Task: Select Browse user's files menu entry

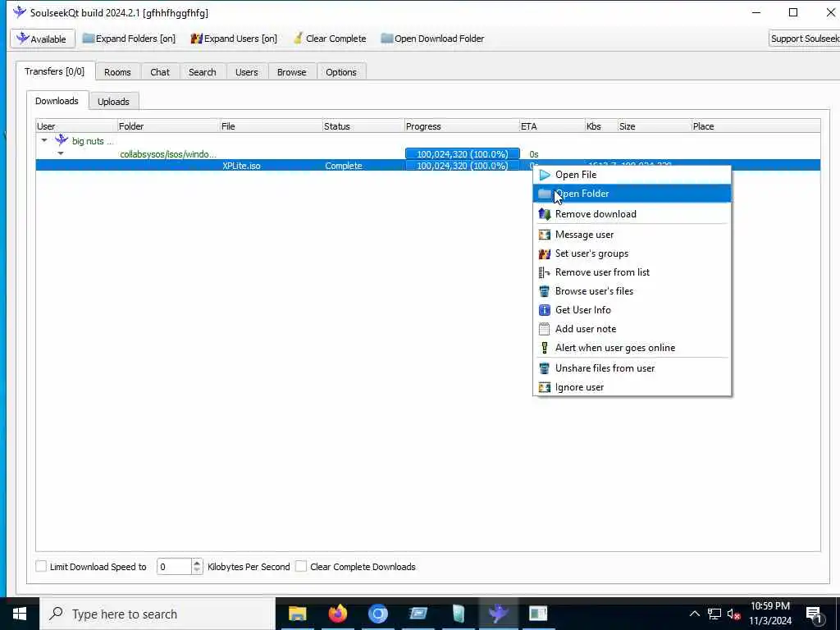Action: [x=632, y=291]
